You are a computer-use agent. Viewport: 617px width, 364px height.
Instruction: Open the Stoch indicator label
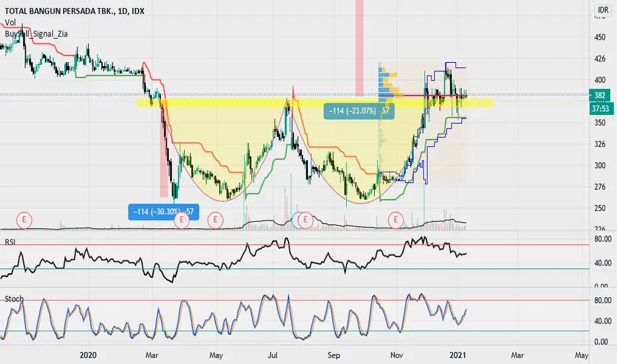coord(14,298)
